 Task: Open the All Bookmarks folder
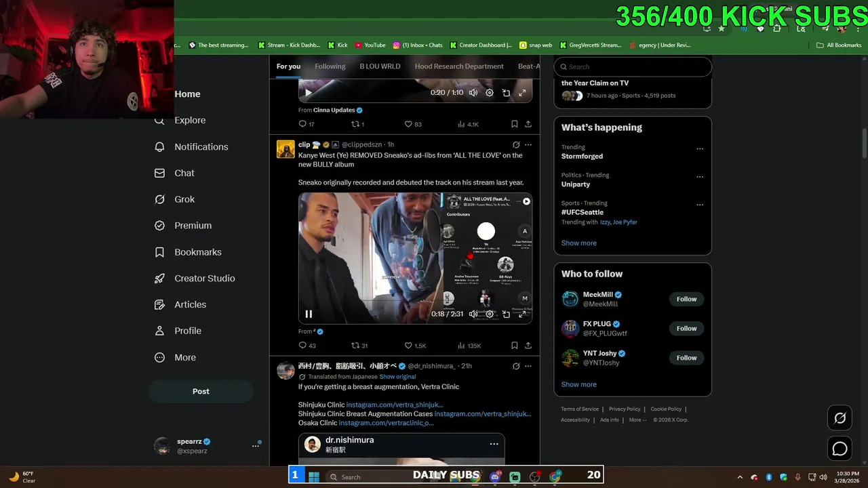click(x=839, y=45)
